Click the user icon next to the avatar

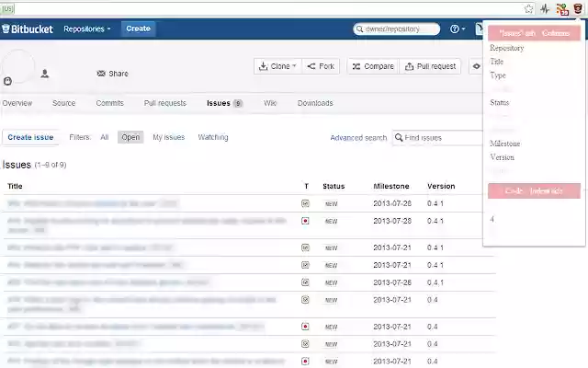click(45, 74)
